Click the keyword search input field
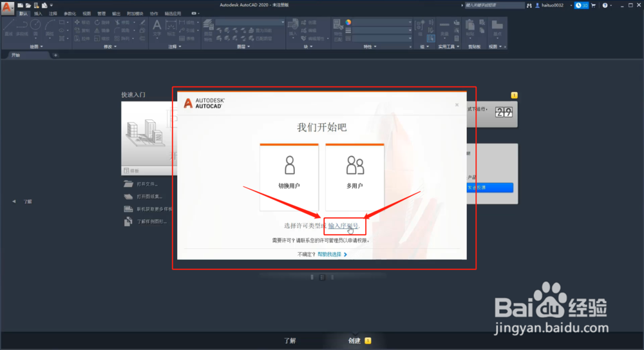This screenshot has height=350, width=644. pyautogui.click(x=495, y=5)
